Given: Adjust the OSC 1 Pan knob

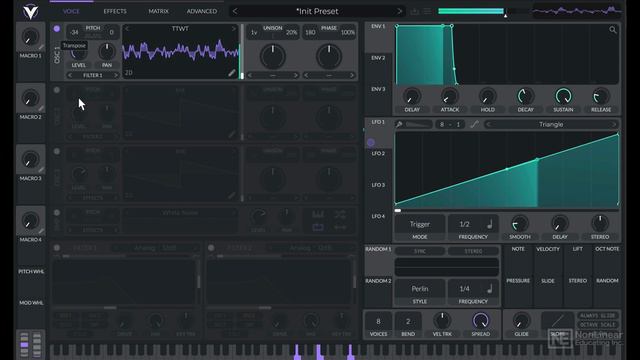Looking at the screenshot, I should (107, 52).
